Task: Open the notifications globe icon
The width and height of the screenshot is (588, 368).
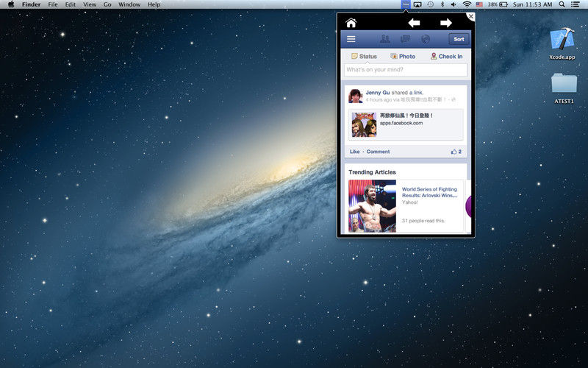Action: (426, 39)
